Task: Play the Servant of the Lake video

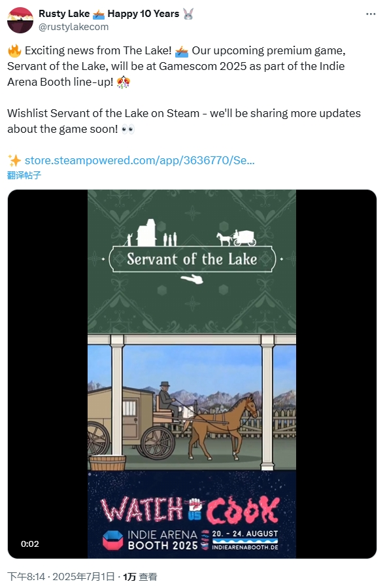Action: click(x=192, y=374)
